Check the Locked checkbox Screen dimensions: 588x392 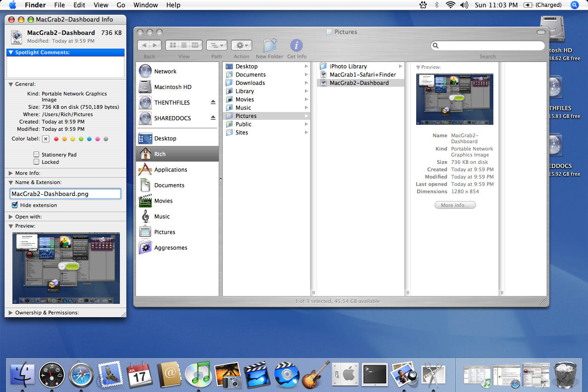pos(36,162)
